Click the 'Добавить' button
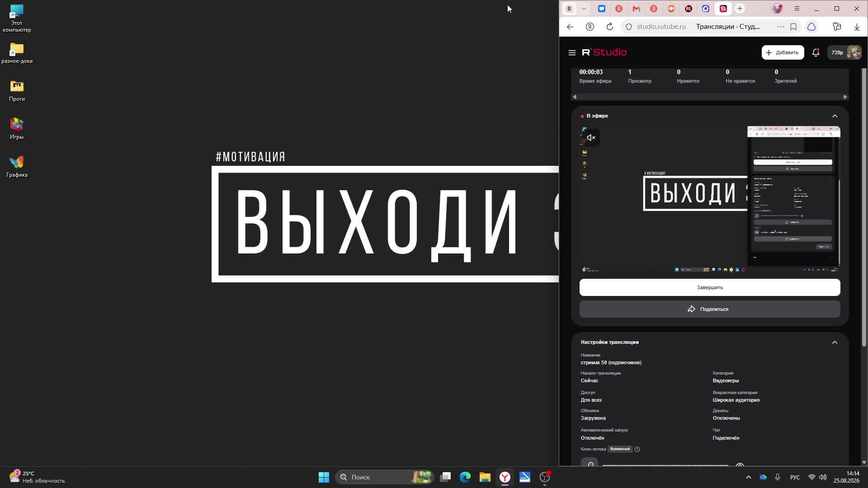 (x=783, y=52)
